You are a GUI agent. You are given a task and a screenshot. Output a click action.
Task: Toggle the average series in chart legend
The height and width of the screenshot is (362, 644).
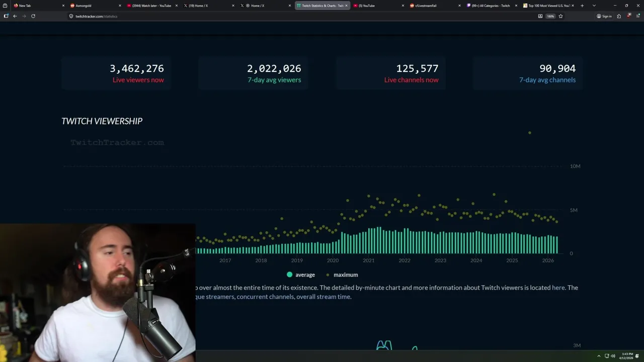coord(301,275)
